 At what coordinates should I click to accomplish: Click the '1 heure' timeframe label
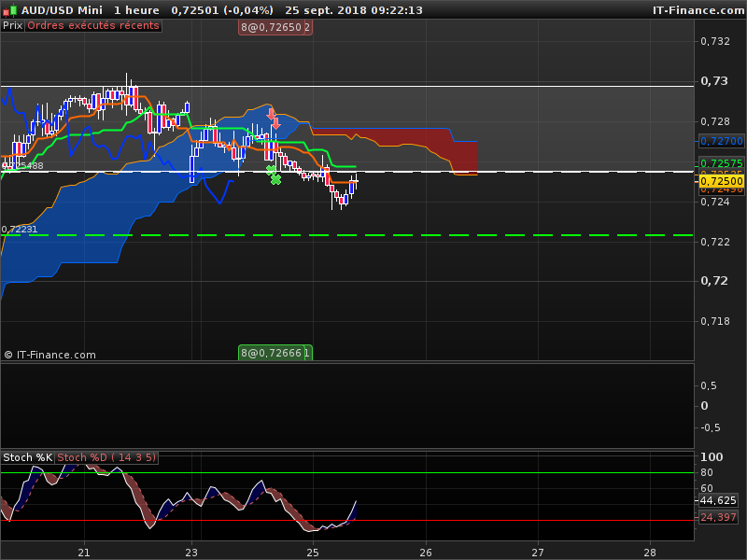(x=136, y=10)
